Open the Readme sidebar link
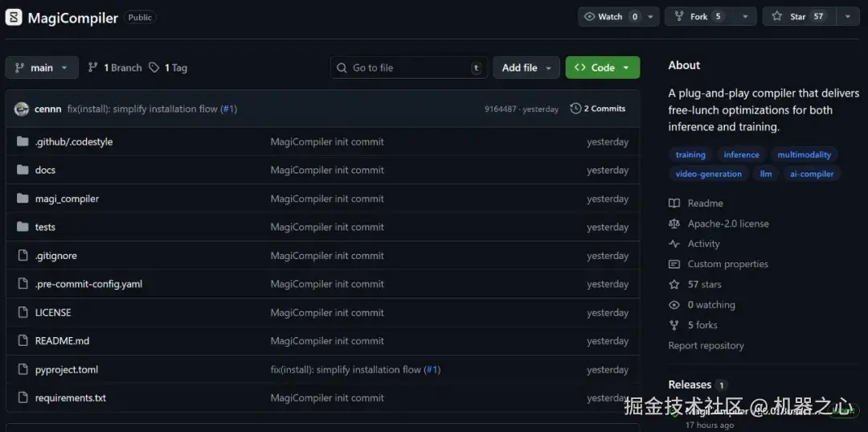Image resolution: width=868 pixels, height=432 pixels. (706, 204)
